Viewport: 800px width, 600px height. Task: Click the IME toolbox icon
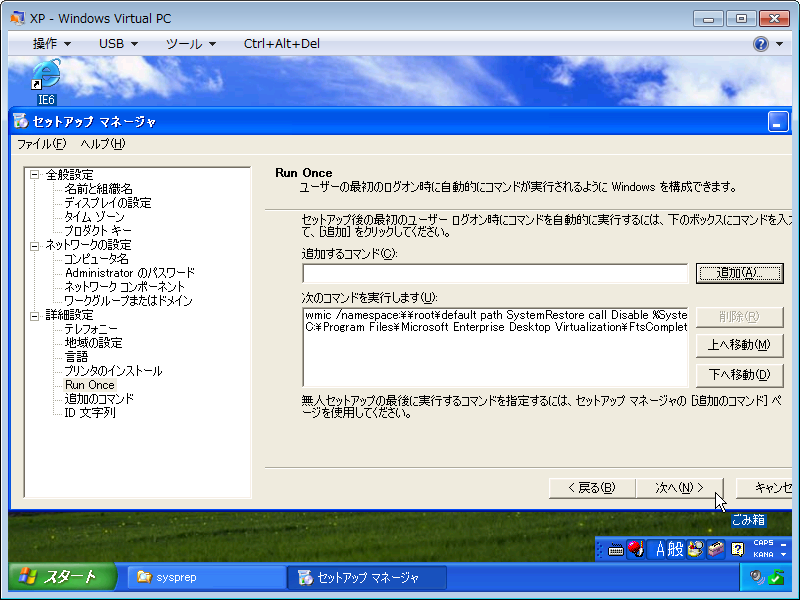(x=715, y=549)
